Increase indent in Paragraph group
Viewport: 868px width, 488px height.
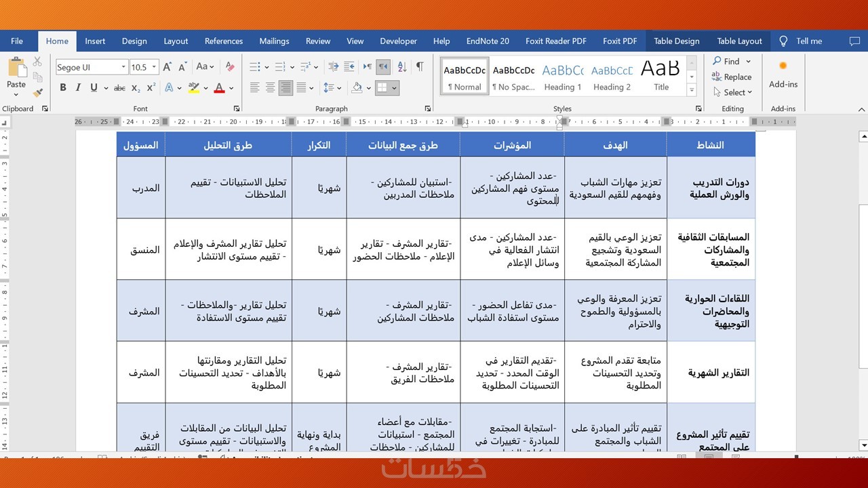coord(349,67)
